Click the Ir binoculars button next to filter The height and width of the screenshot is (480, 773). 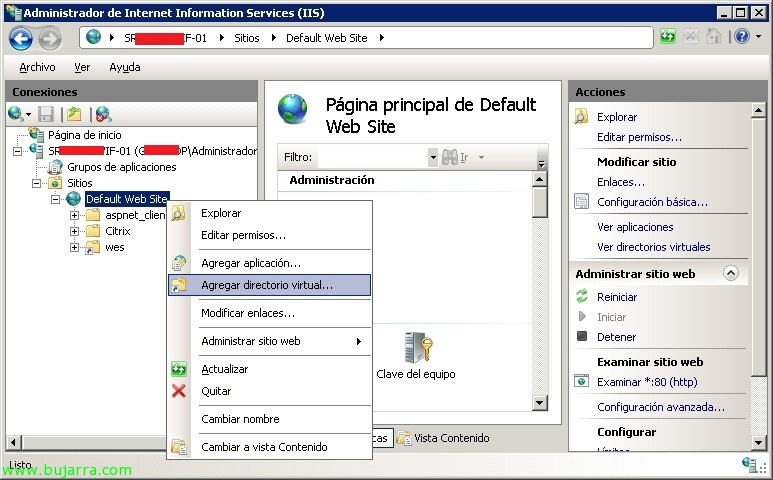coord(454,157)
